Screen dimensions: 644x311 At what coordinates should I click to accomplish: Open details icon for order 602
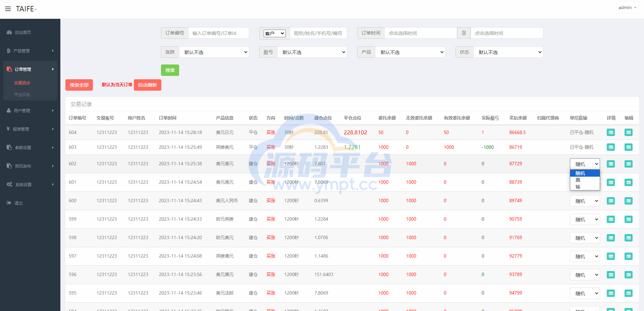pos(611,164)
